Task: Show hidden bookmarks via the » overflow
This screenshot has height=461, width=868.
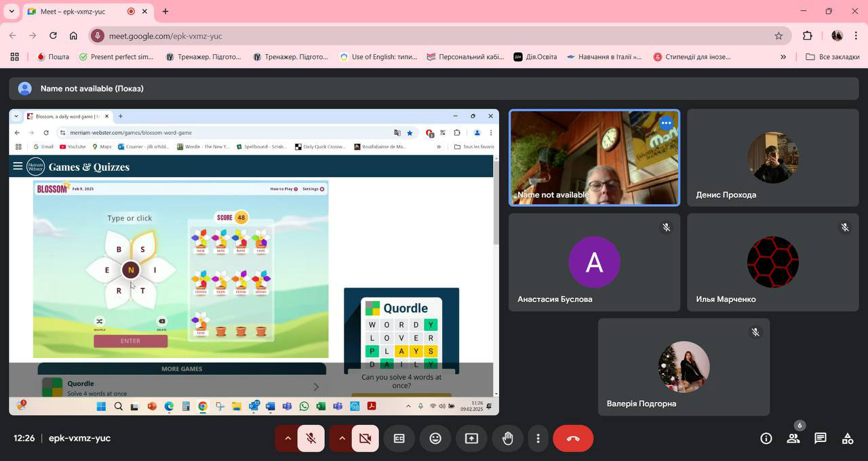Action: point(783,57)
